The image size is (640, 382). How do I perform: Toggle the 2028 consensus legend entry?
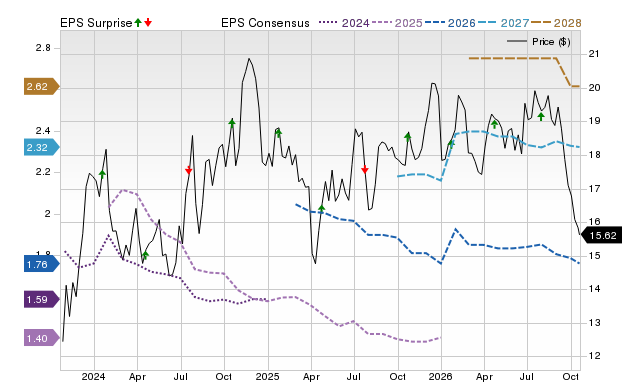pos(556,23)
